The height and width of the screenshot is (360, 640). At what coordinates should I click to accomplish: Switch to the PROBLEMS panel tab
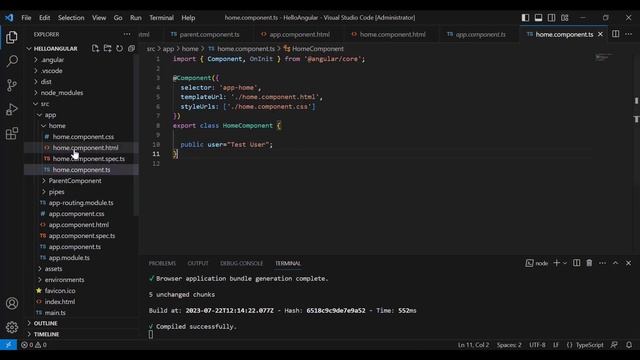click(x=162, y=263)
